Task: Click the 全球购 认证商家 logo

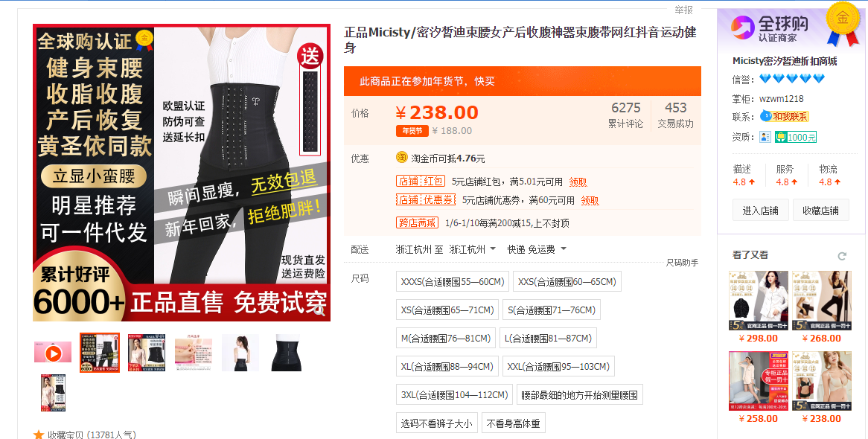Action: (x=770, y=28)
